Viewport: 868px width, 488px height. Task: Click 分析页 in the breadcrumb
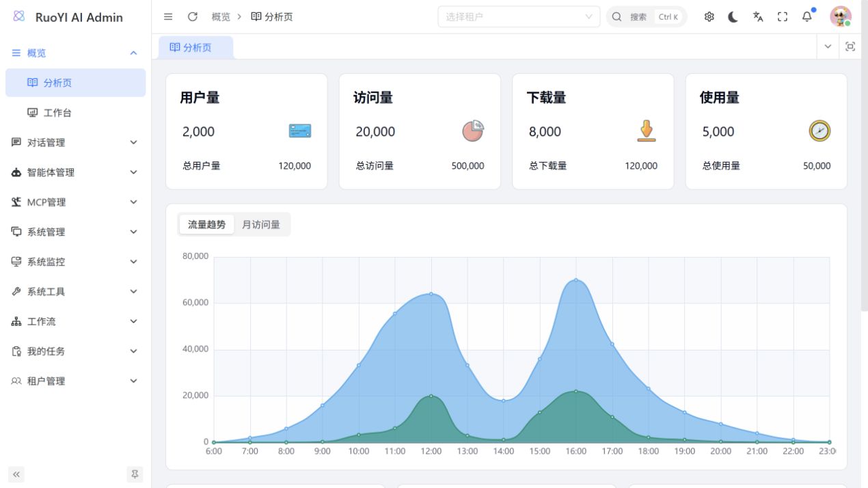coord(272,16)
